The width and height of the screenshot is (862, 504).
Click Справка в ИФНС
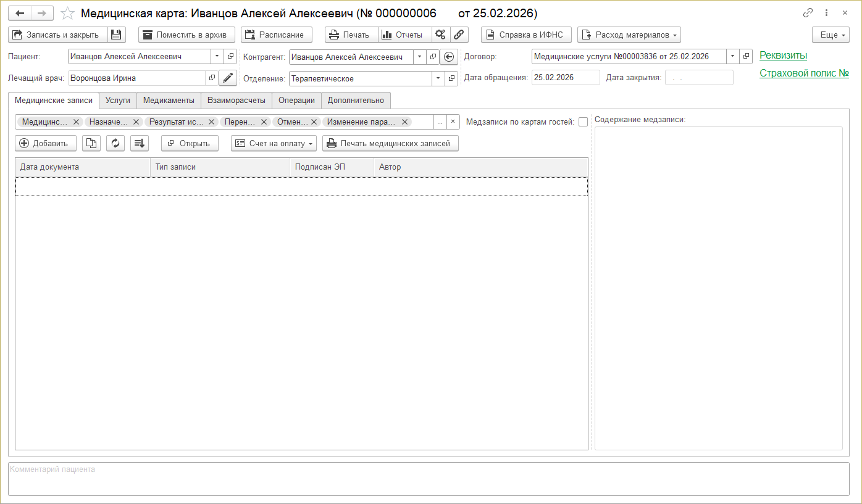(527, 35)
